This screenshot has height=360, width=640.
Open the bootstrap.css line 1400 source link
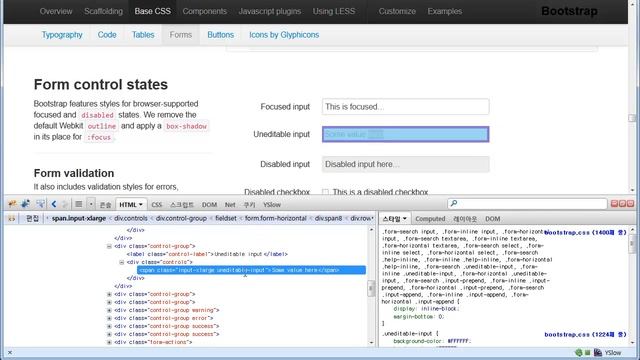pyautogui.click(x=585, y=232)
